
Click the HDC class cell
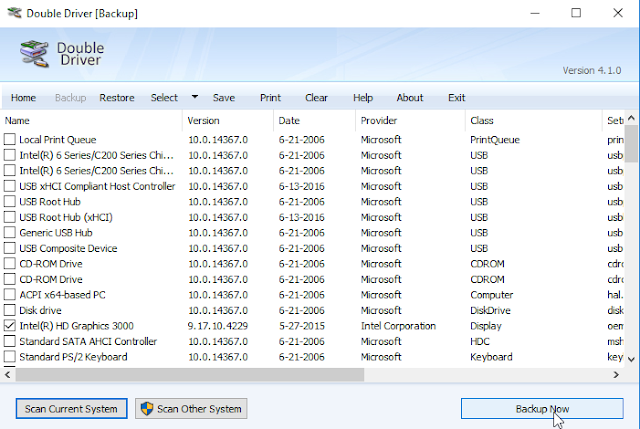480,341
